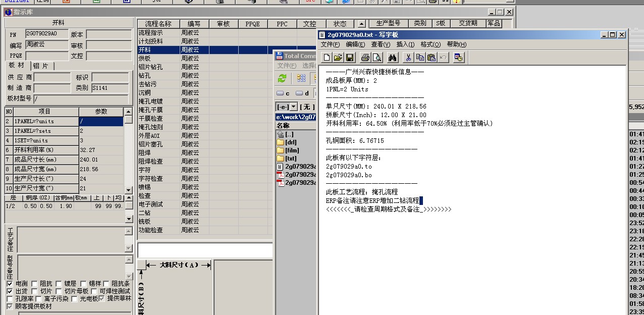This screenshot has height=315, width=644.
Task: Enable 离子污染 checkbox
Action: tap(38, 299)
